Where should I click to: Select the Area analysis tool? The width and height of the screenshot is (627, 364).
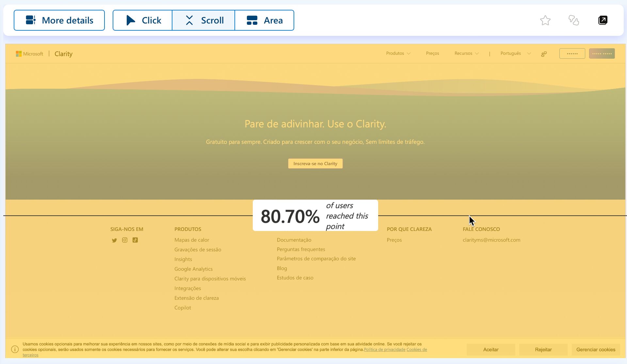[x=265, y=20]
